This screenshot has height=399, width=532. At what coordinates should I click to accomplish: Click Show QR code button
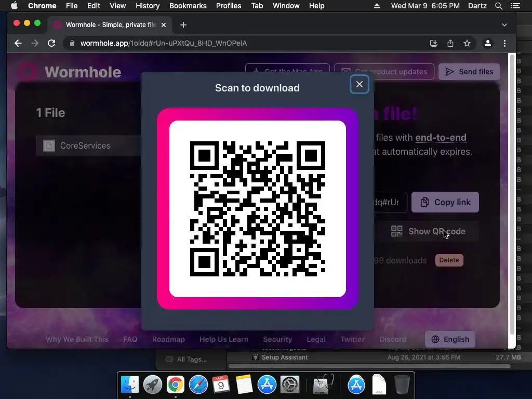tap(428, 231)
